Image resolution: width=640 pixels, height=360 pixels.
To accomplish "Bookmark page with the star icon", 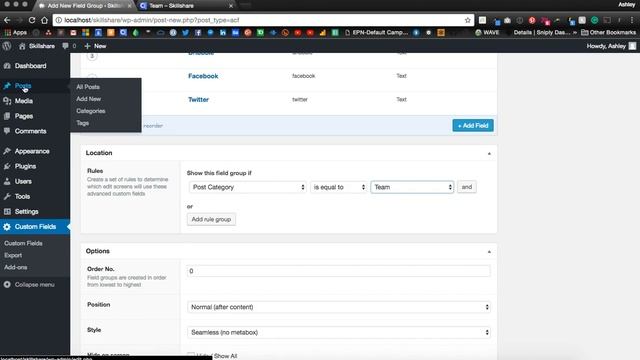I will coord(468,20).
